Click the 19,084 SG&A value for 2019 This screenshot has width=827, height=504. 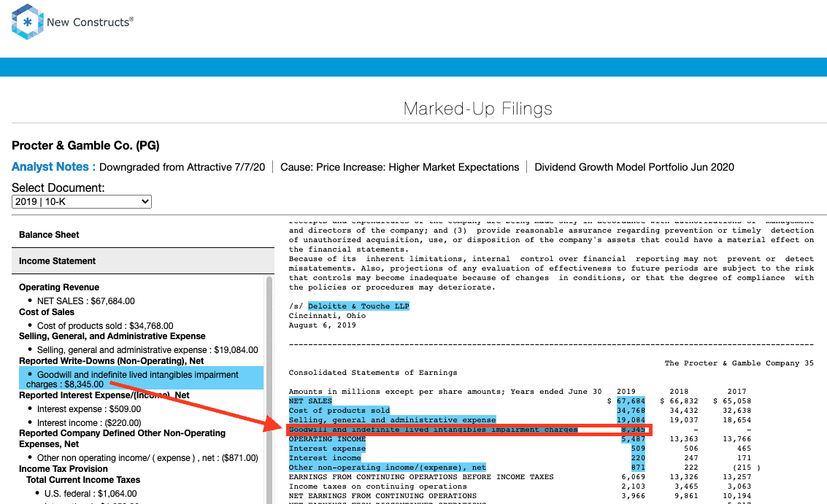coord(631,420)
